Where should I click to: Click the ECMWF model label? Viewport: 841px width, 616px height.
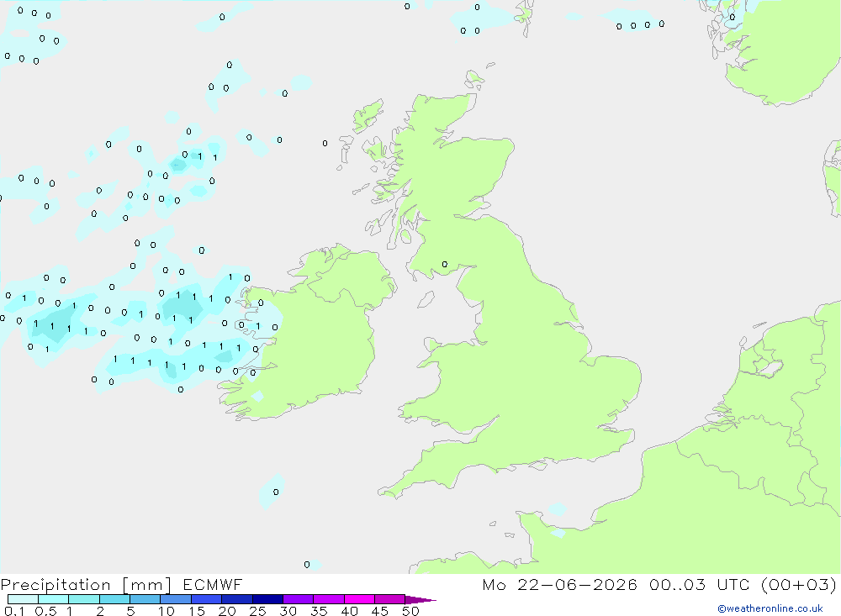pyautogui.click(x=213, y=584)
